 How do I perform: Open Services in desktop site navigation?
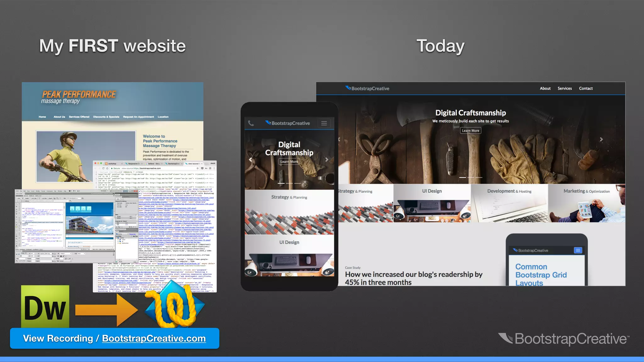565,88
